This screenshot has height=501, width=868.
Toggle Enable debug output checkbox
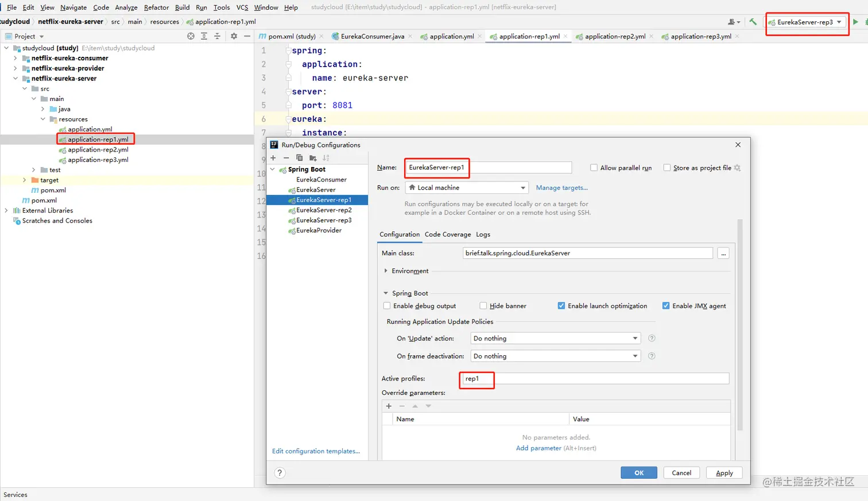click(387, 306)
